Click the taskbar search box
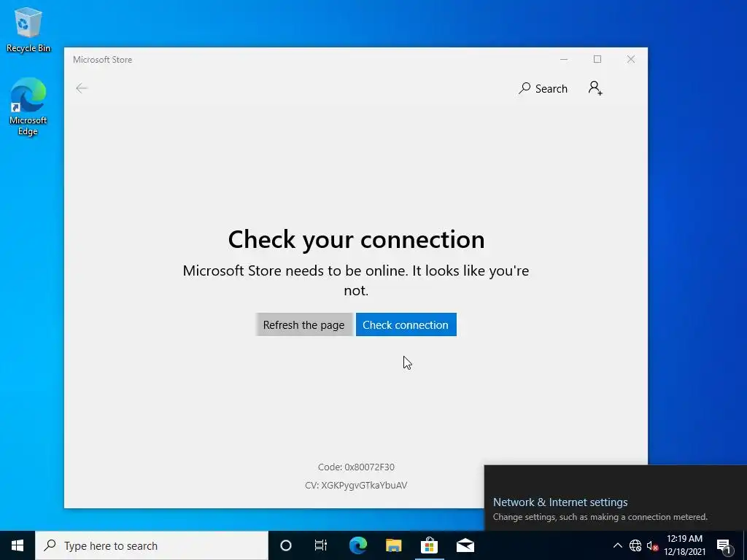The height and width of the screenshot is (560, 747). (152, 545)
